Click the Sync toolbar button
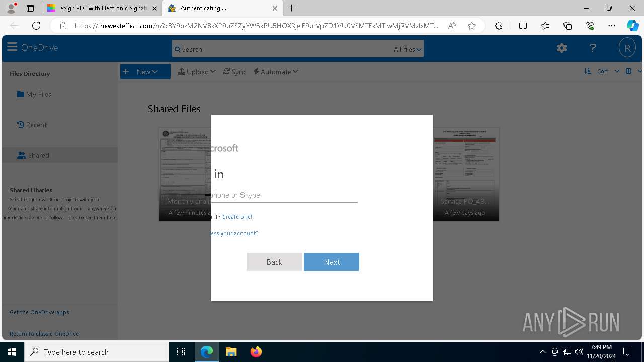Screen dimensions: 644x362 click(234, 72)
